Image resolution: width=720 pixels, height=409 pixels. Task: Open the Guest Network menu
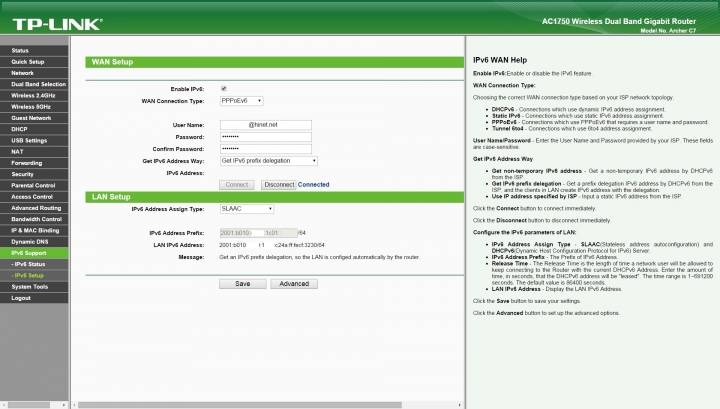point(34,118)
